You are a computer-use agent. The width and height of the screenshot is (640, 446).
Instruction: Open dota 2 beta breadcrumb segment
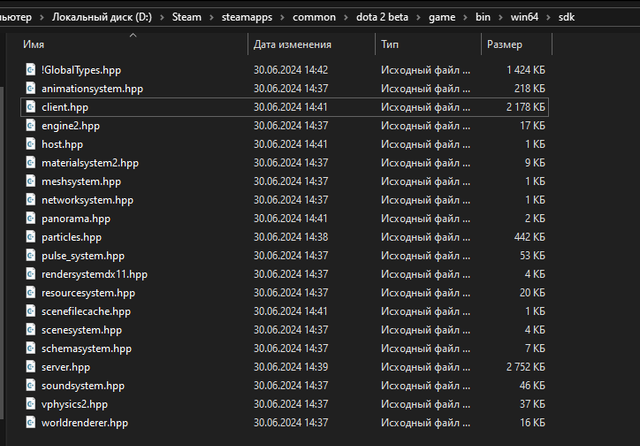click(x=382, y=17)
